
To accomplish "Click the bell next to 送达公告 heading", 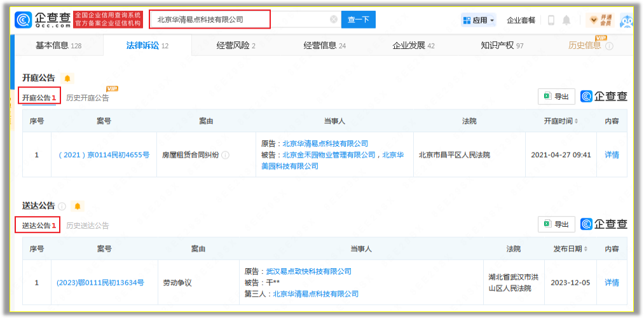I will click(x=77, y=206).
